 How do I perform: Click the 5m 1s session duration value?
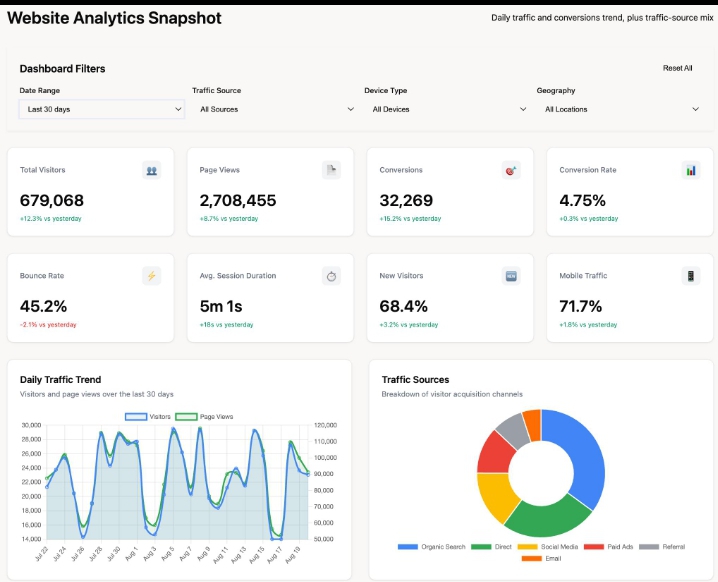(x=221, y=306)
